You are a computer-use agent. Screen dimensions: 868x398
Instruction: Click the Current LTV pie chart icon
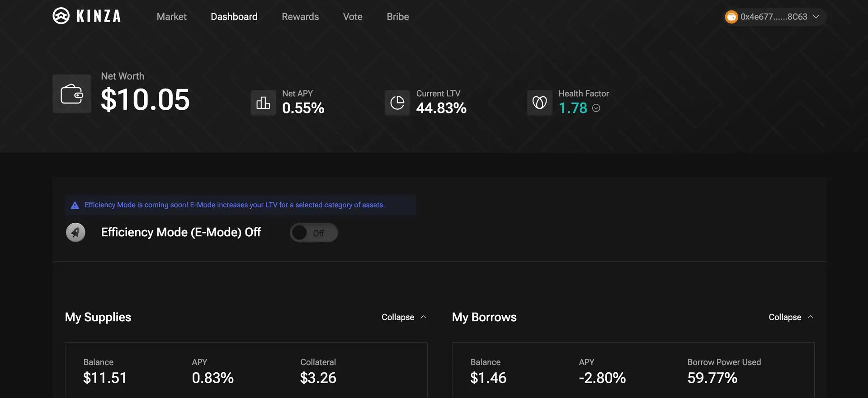(x=397, y=103)
